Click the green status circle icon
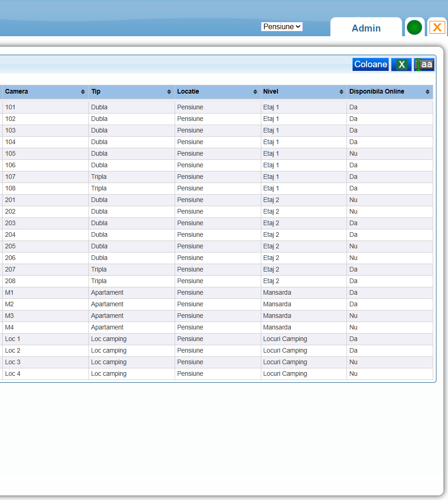This screenshot has height=500, width=448. (414, 28)
